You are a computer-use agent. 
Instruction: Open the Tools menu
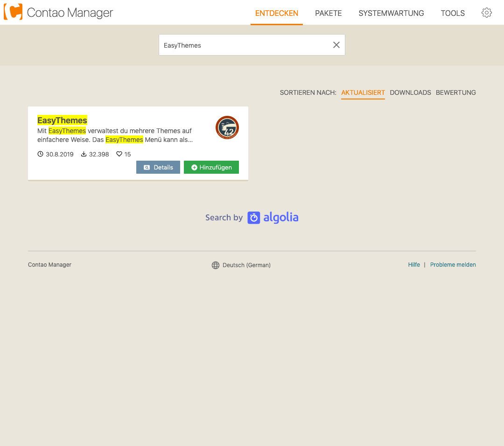[x=453, y=13]
